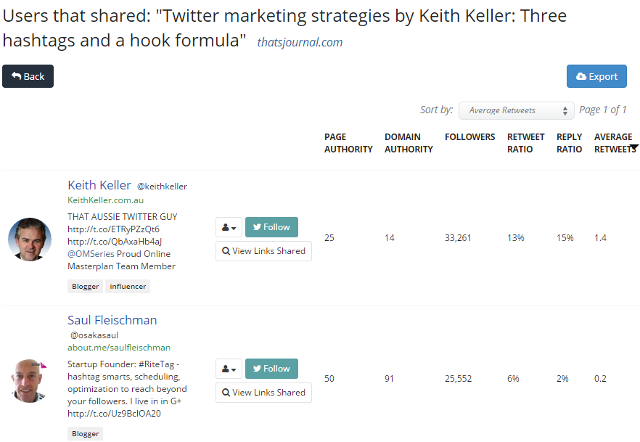
Task: Click the sort arrow beside Average Retweets
Action: [633, 148]
